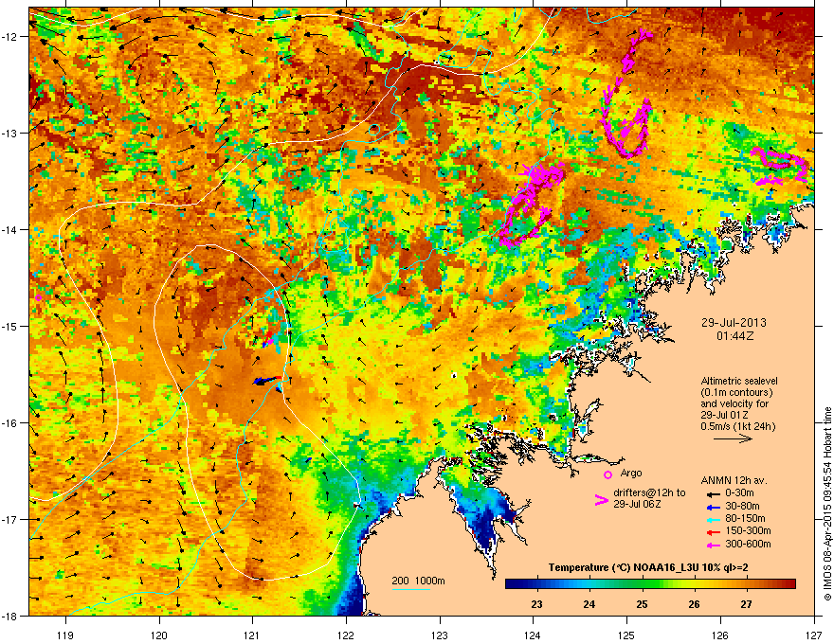Viewport: 834px width, 644px height.
Task: Click the longitude axis label '120'
Action: (159, 635)
